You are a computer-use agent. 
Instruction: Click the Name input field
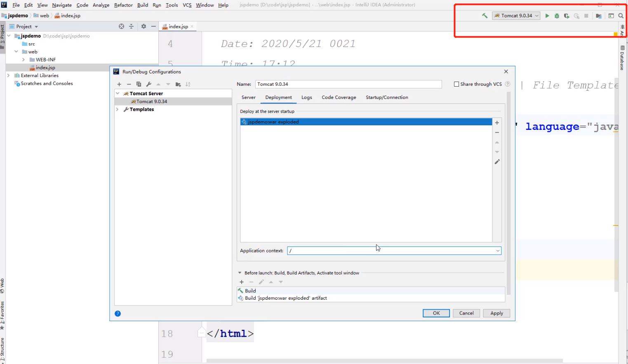pos(348,84)
